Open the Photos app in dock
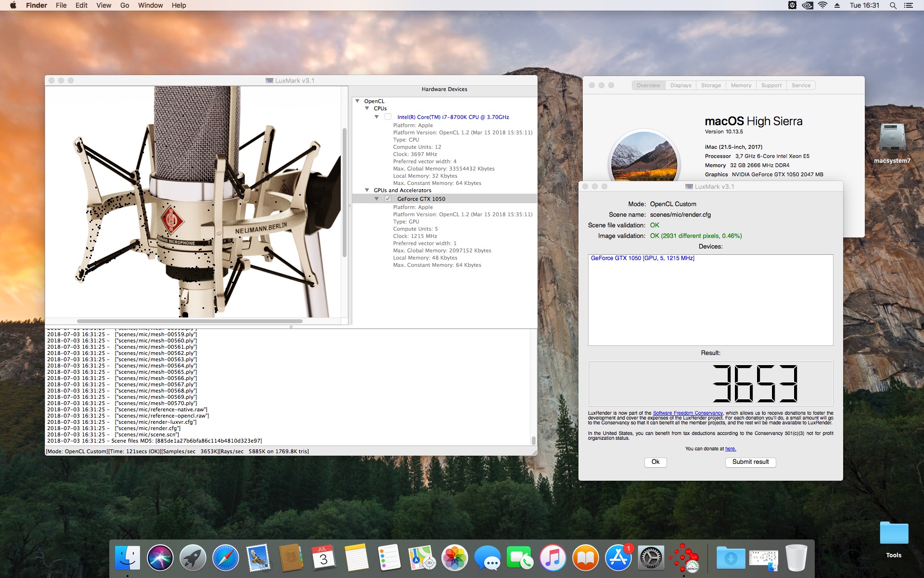The image size is (924, 578). pos(454,558)
